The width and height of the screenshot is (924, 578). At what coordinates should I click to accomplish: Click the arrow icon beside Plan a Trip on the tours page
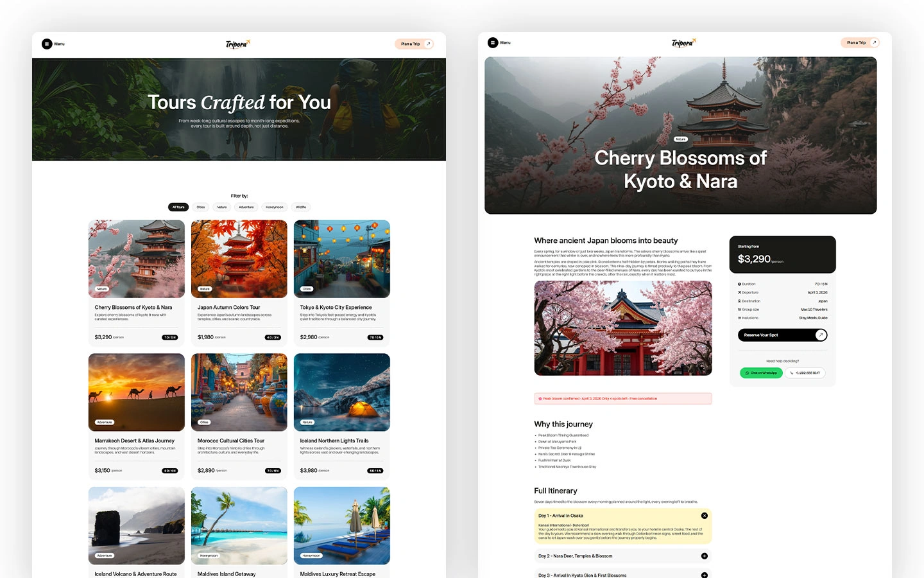pyautogui.click(x=429, y=44)
